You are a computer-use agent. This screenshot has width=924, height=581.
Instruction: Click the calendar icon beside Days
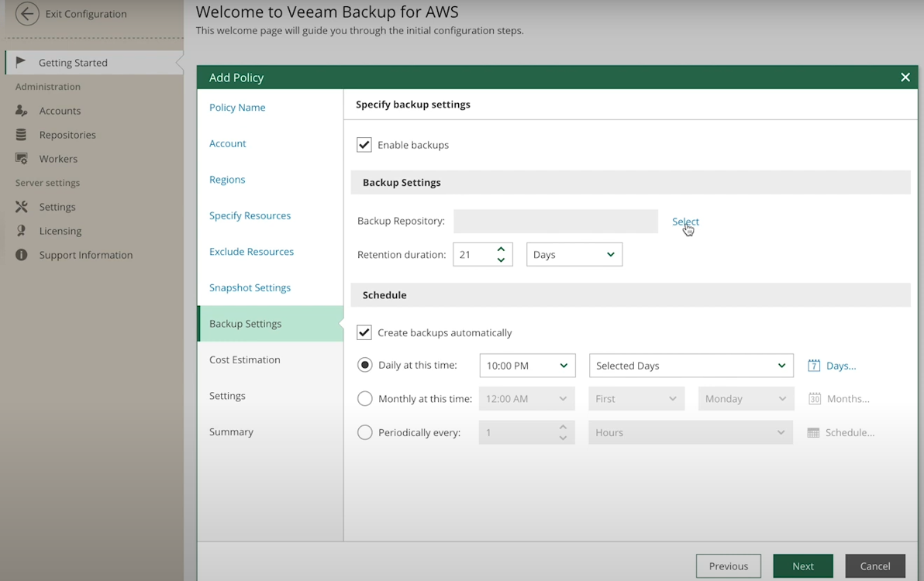pyautogui.click(x=814, y=366)
